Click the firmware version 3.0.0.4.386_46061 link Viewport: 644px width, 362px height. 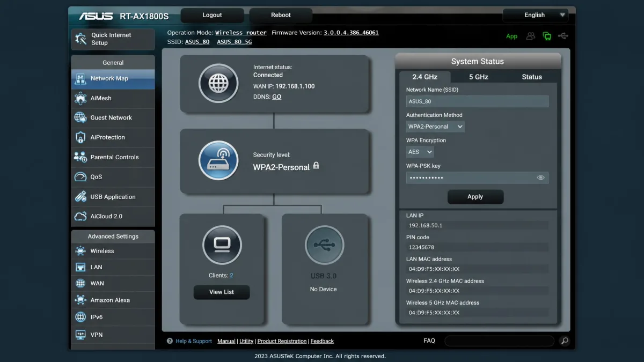351,33
